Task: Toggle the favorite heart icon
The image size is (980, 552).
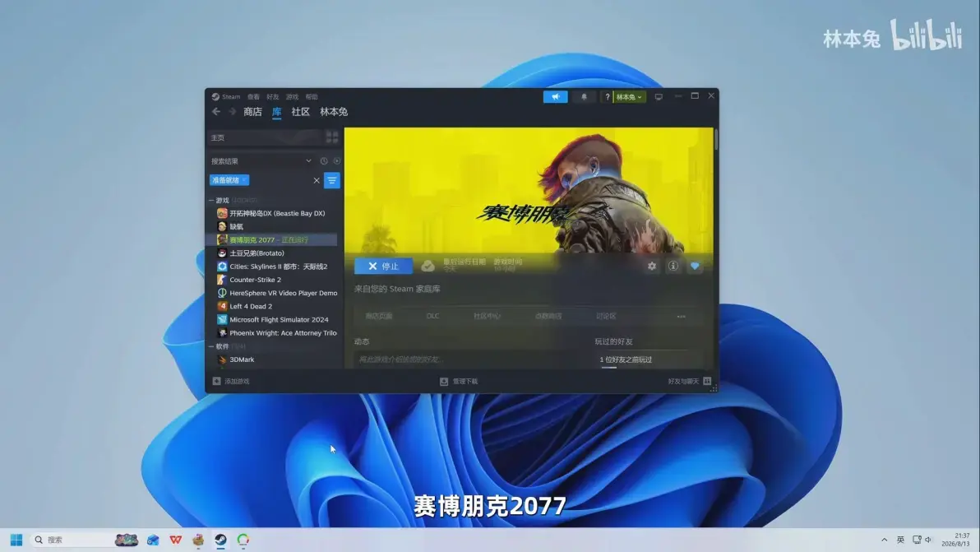Action: point(695,267)
